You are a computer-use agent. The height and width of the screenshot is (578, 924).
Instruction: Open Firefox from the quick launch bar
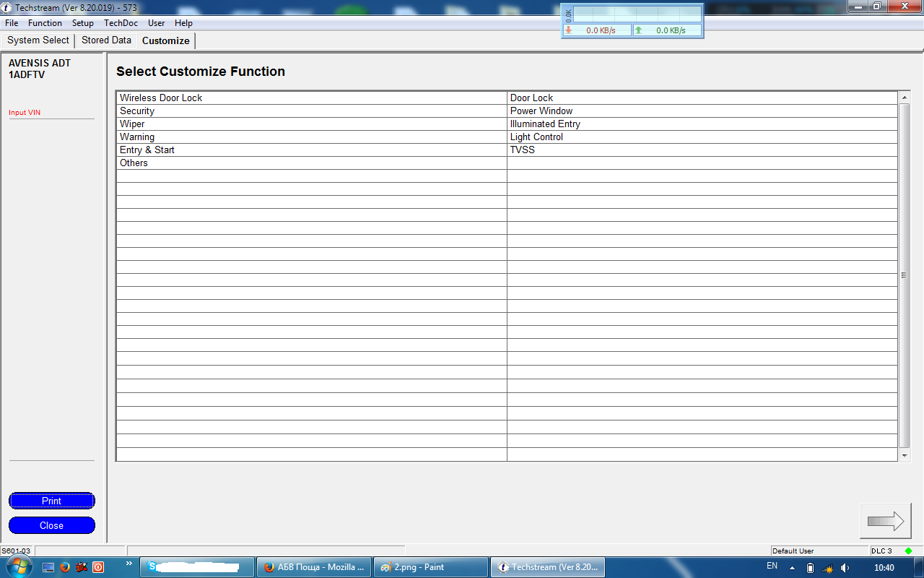point(65,567)
